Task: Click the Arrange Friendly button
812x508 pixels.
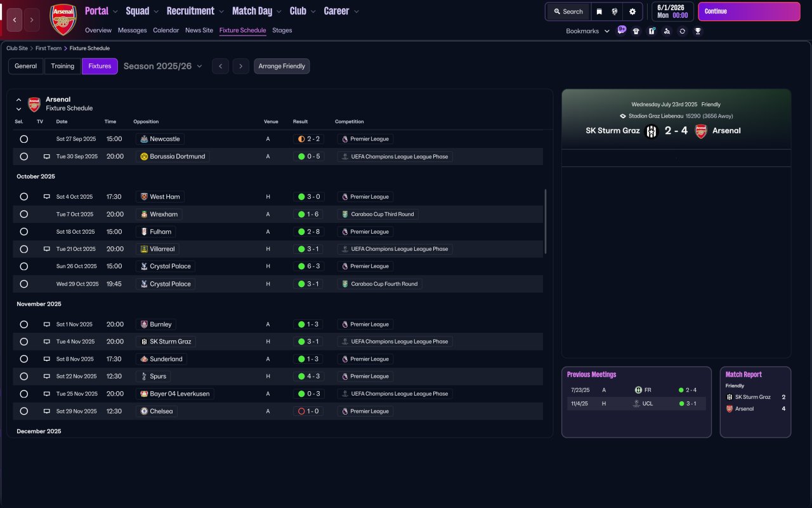Action: click(282, 66)
